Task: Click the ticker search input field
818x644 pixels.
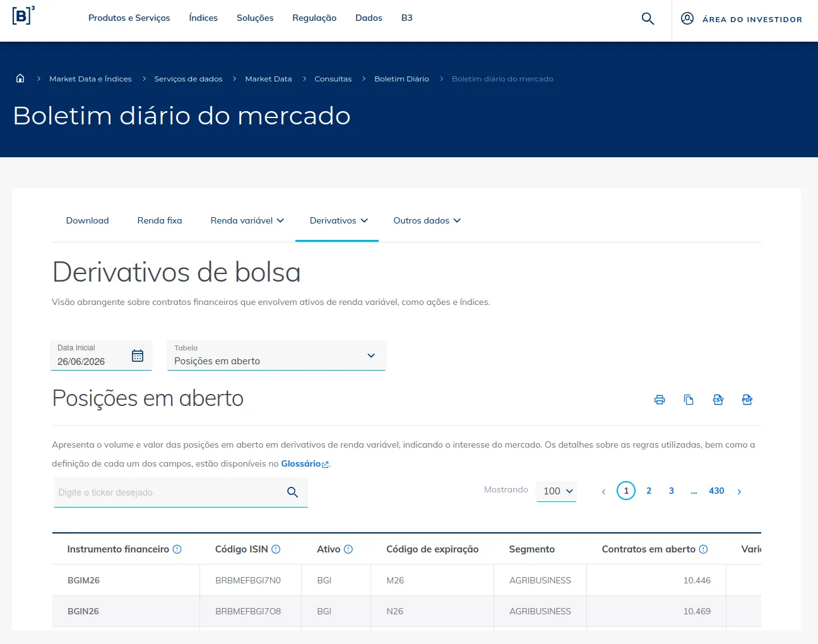Action: coord(181,492)
